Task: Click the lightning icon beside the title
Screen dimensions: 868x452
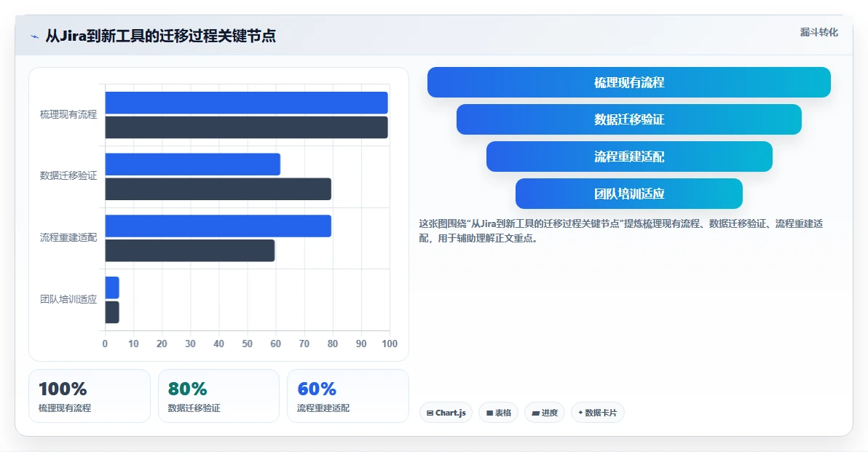Action: (35, 36)
